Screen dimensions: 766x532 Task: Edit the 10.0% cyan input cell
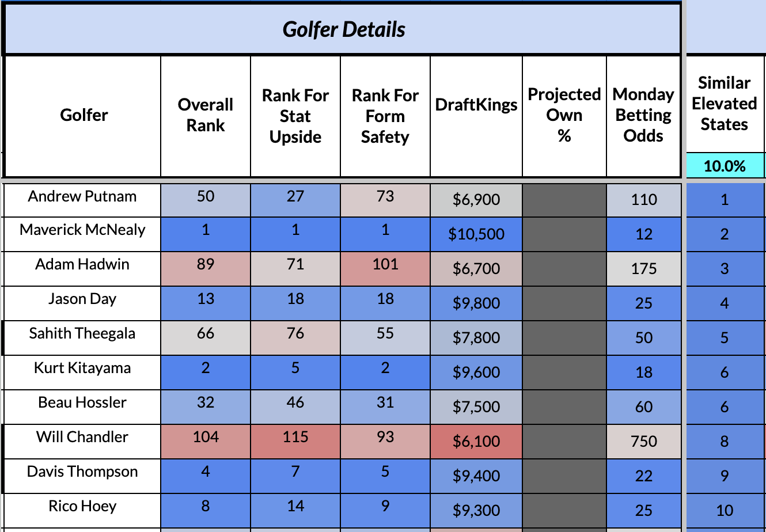pos(724,166)
